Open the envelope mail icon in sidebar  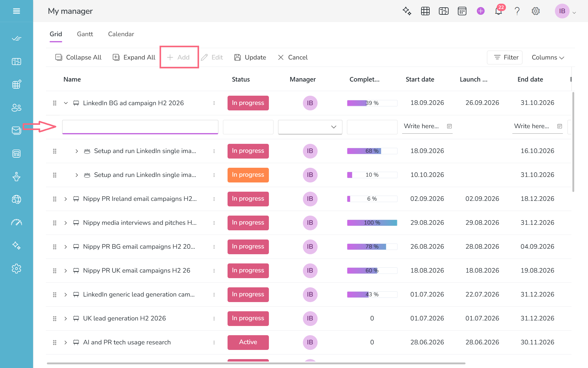coord(17,130)
